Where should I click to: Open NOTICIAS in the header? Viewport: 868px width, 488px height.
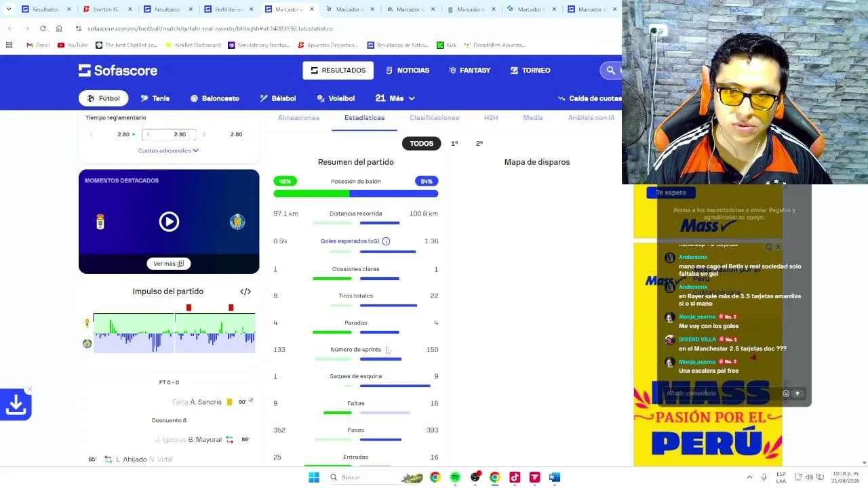click(x=408, y=70)
